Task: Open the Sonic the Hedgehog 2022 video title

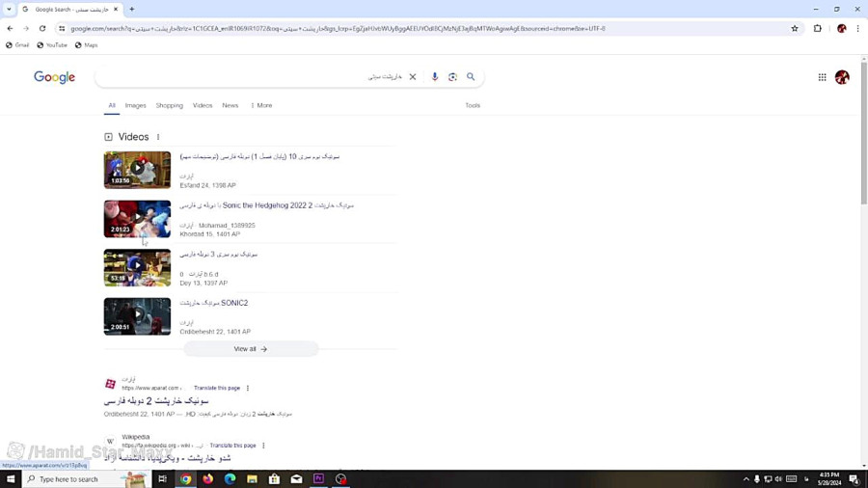Action: pyautogui.click(x=267, y=205)
